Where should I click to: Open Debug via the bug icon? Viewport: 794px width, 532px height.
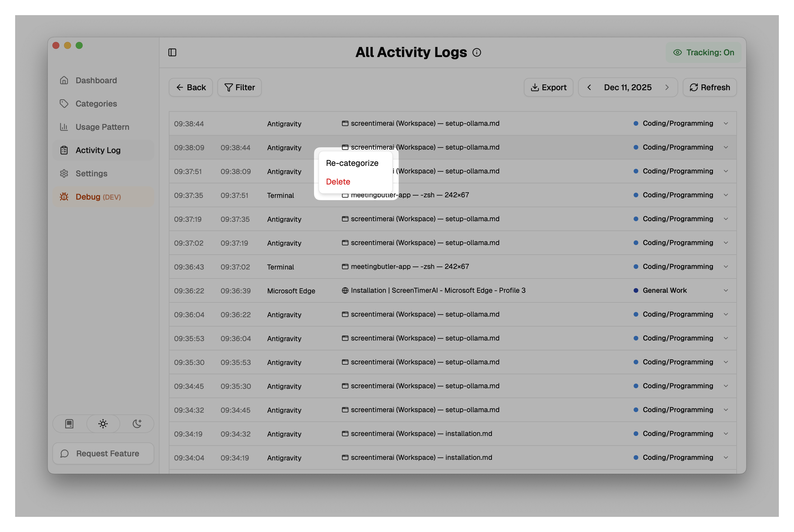click(64, 197)
